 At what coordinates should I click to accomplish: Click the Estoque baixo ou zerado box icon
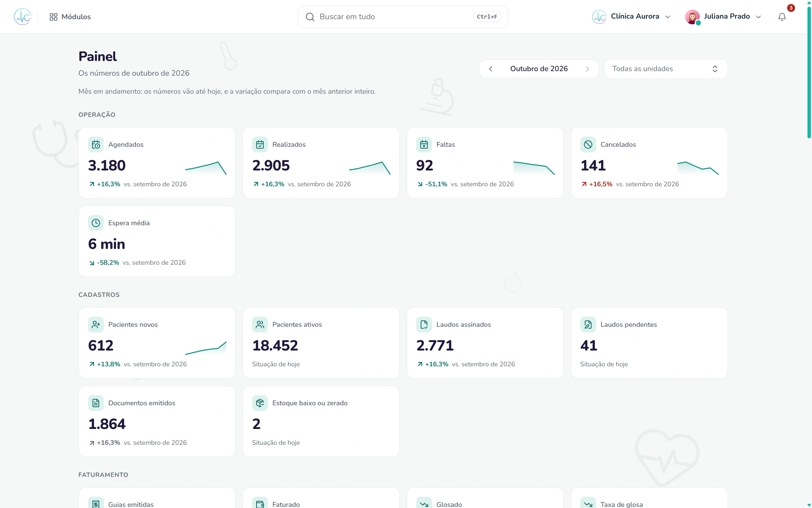(260, 403)
